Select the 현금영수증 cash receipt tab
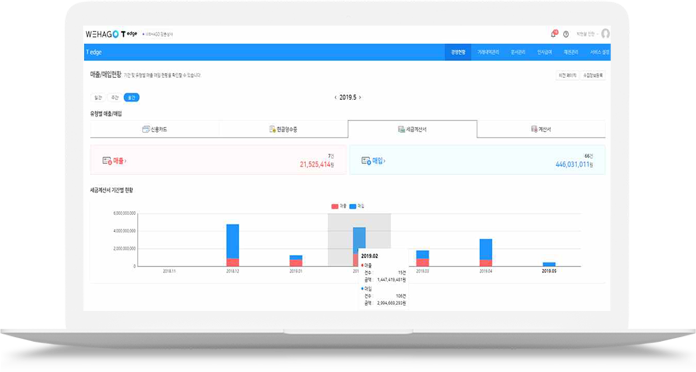This screenshot has width=696, height=372. (283, 129)
